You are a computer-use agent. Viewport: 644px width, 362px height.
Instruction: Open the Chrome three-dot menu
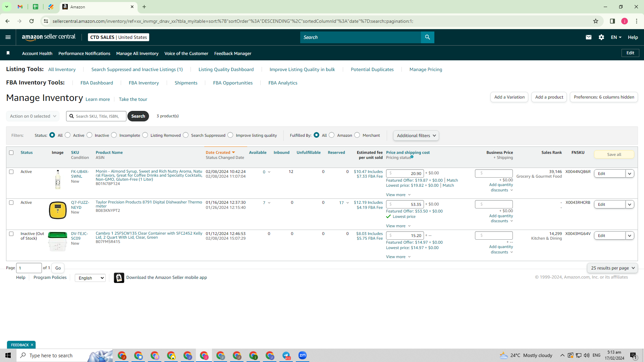(x=637, y=21)
